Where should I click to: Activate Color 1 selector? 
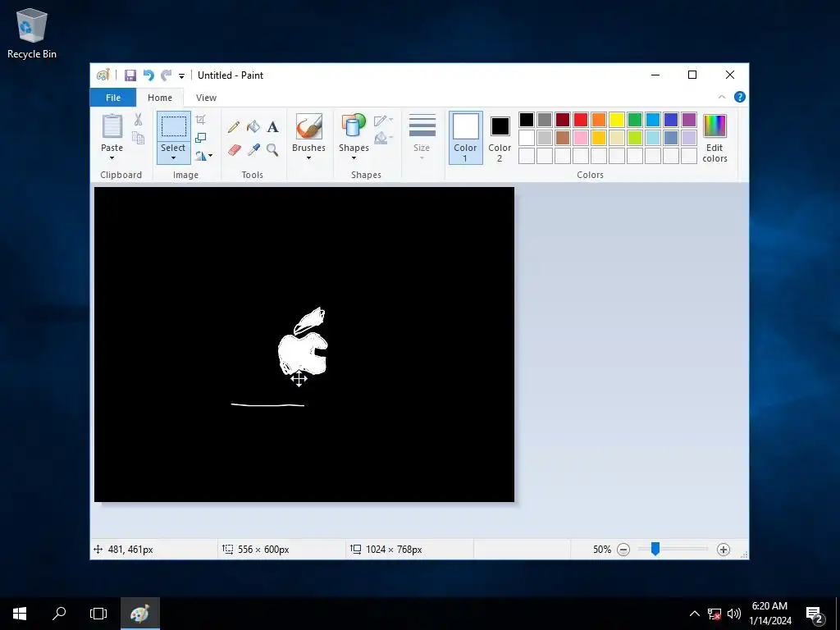(x=466, y=138)
